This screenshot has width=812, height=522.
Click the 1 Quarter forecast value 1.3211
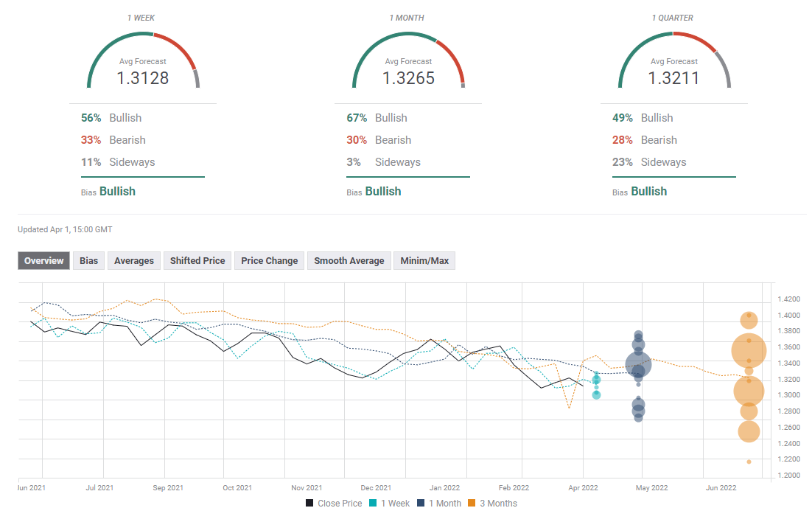673,78
